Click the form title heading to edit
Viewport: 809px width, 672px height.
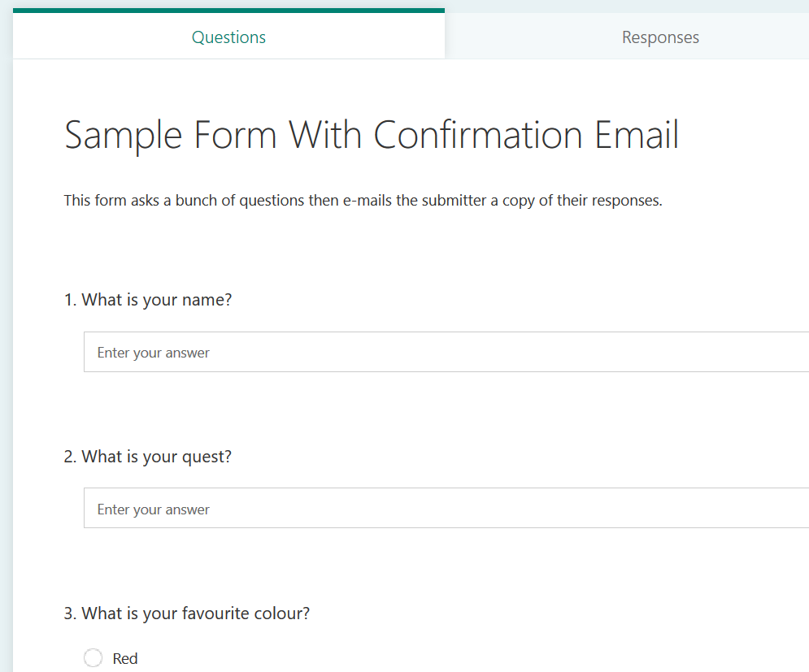click(372, 135)
